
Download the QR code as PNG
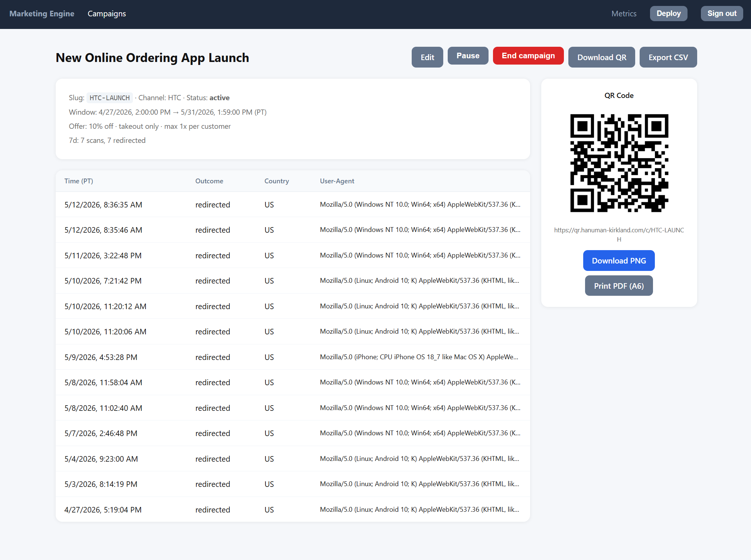click(x=618, y=261)
